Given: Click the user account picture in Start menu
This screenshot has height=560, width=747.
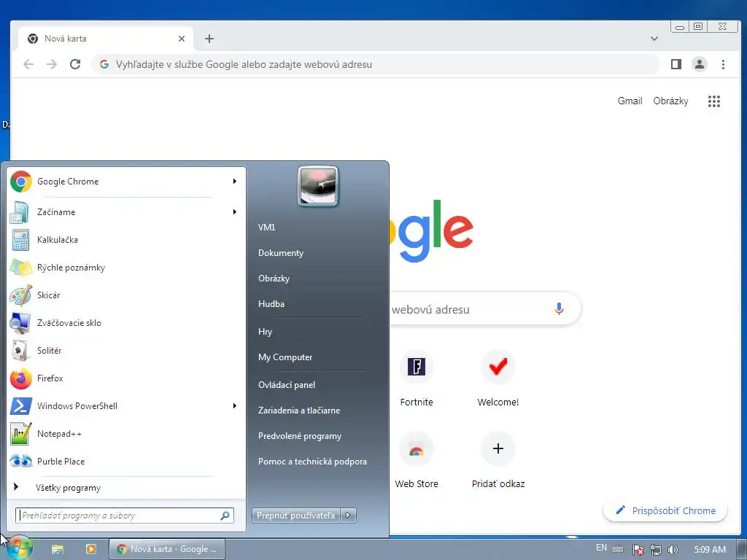Looking at the screenshot, I should click(318, 186).
